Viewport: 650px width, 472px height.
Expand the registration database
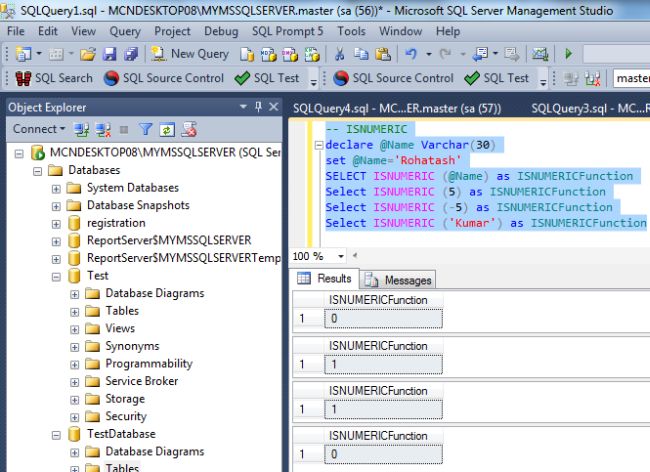[x=56, y=224]
